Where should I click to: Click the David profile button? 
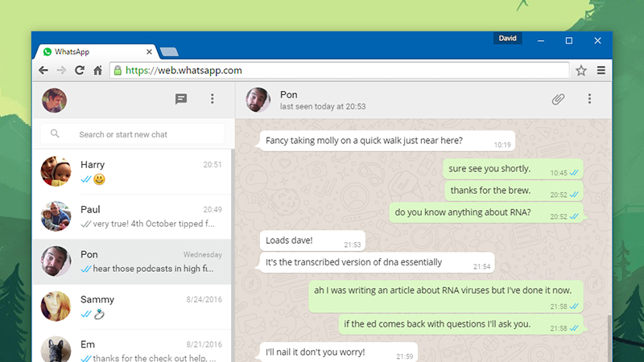click(508, 38)
